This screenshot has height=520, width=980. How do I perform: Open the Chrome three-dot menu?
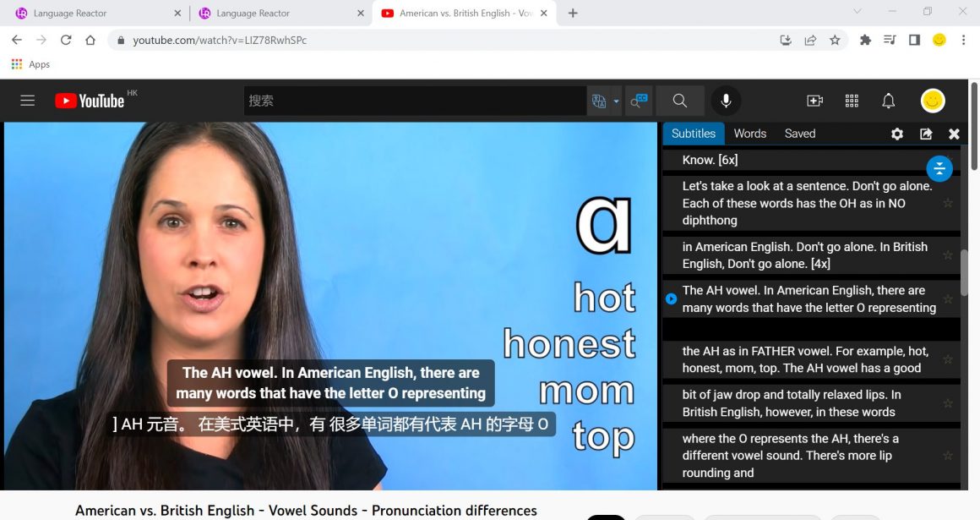pyautogui.click(x=963, y=40)
